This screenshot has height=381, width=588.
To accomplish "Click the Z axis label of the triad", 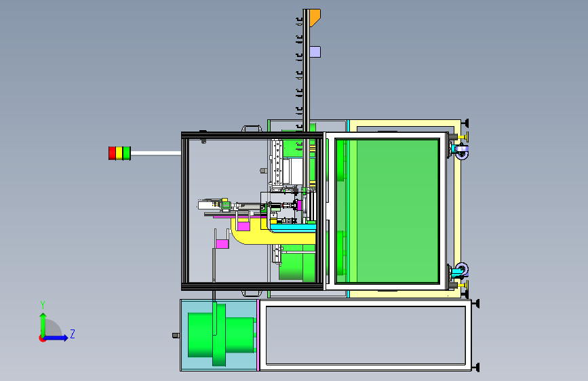I will [x=73, y=334].
